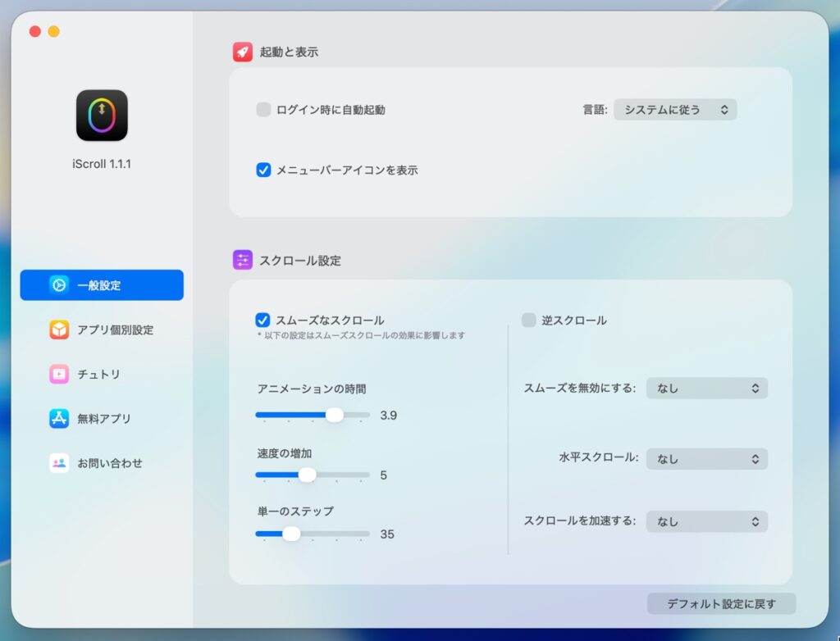Click the red rocket icon by 起動と表示
This screenshot has width=840, height=641.
tap(243, 52)
